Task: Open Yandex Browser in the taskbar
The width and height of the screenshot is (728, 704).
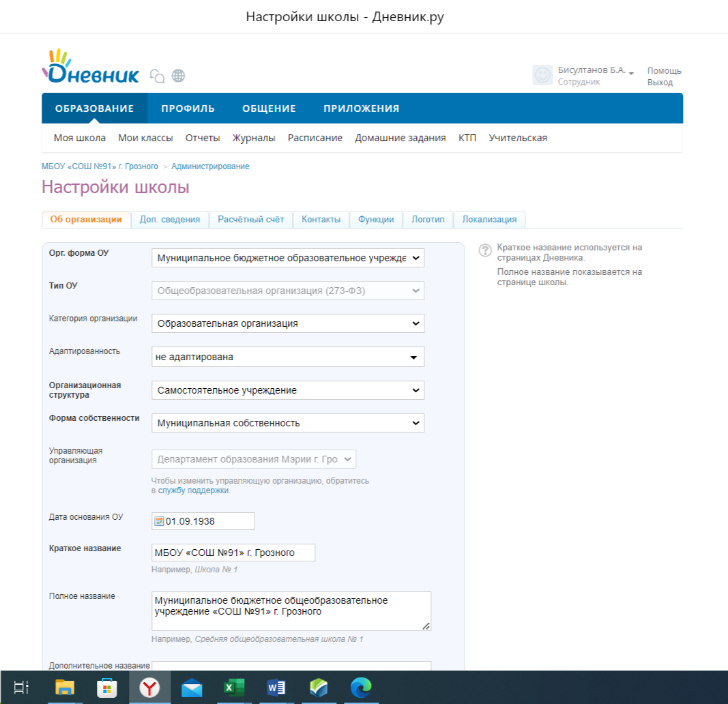Action: [149, 688]
